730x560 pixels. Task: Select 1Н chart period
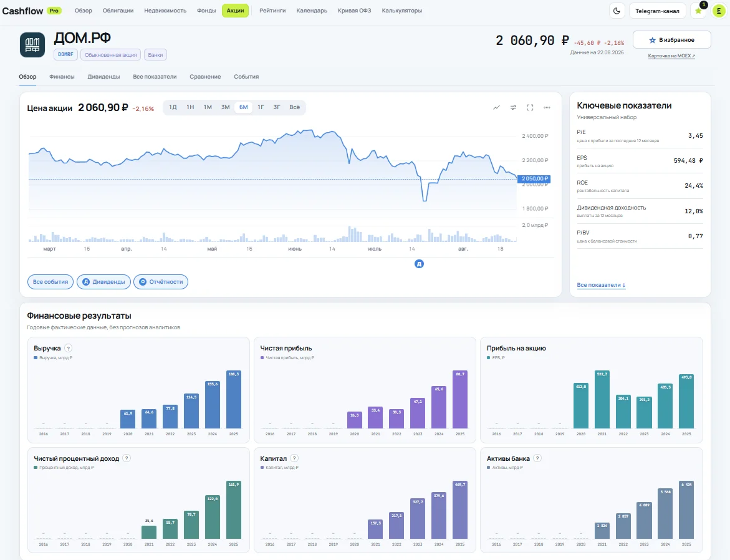pyautogui.click(x=190, y=107)
